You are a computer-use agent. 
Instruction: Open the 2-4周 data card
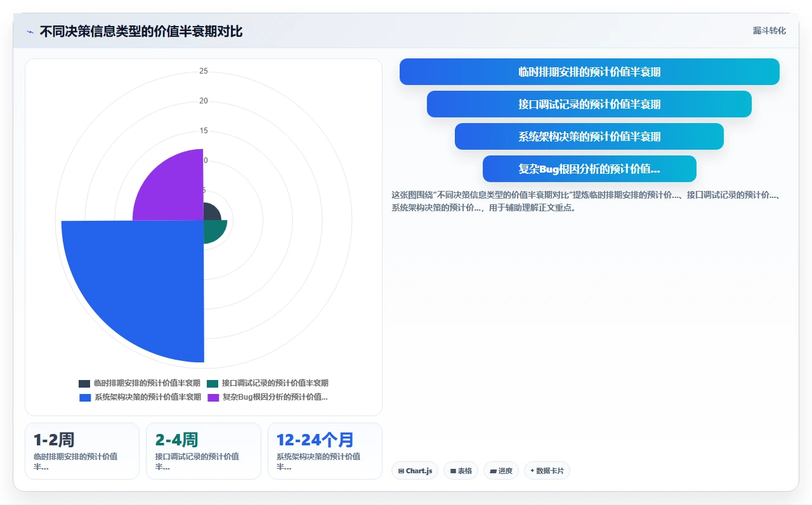coord(204,451)
